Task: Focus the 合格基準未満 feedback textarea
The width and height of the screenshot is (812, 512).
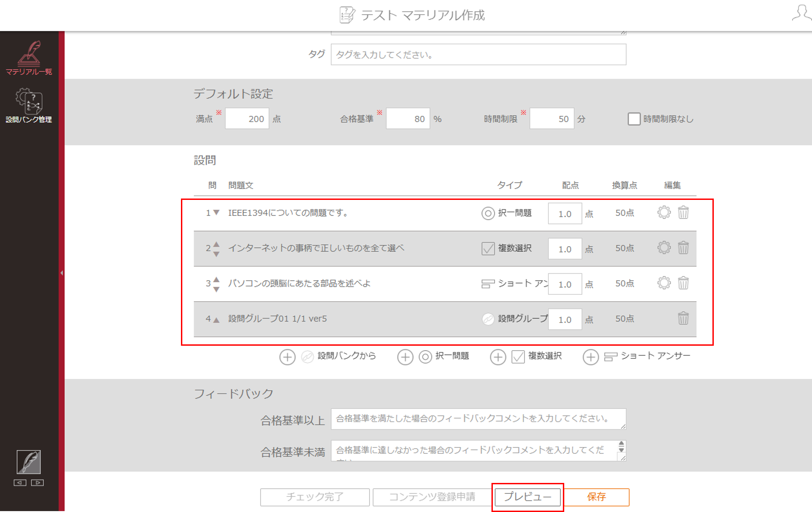Action: point(478,451)
